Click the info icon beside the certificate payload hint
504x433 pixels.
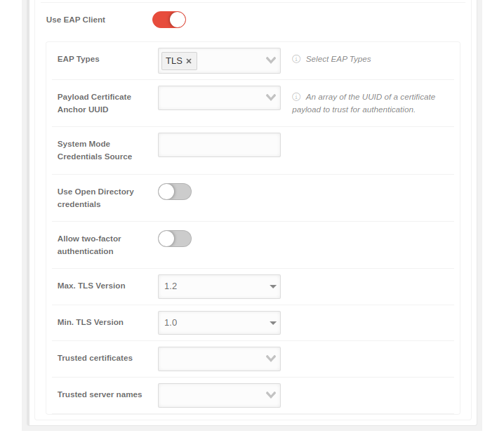(x=296, y=97)
